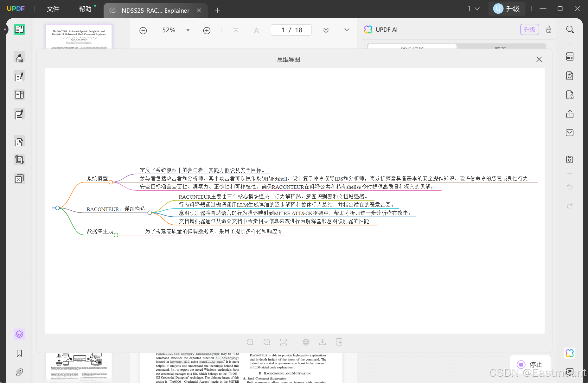588x383 pixels.
Task: Open the watermark and background tool
Action: tap(19, 179)
